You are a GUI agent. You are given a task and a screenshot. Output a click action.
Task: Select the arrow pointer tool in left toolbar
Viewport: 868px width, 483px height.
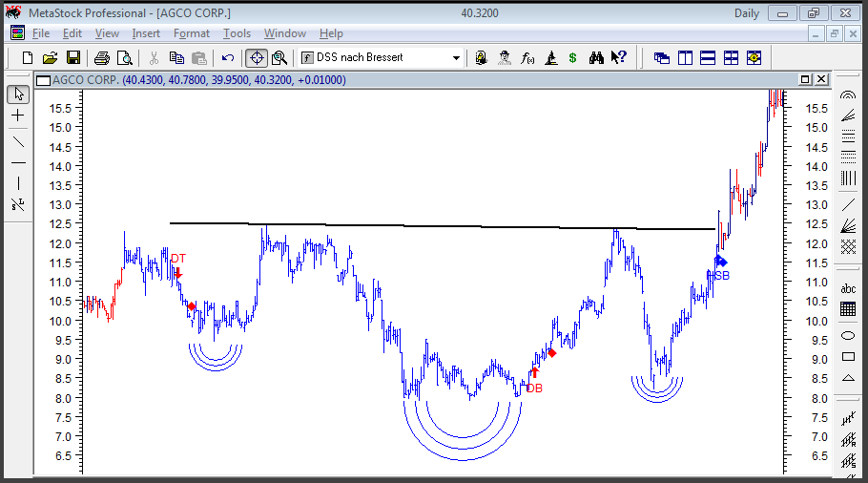tap(18, 94)
